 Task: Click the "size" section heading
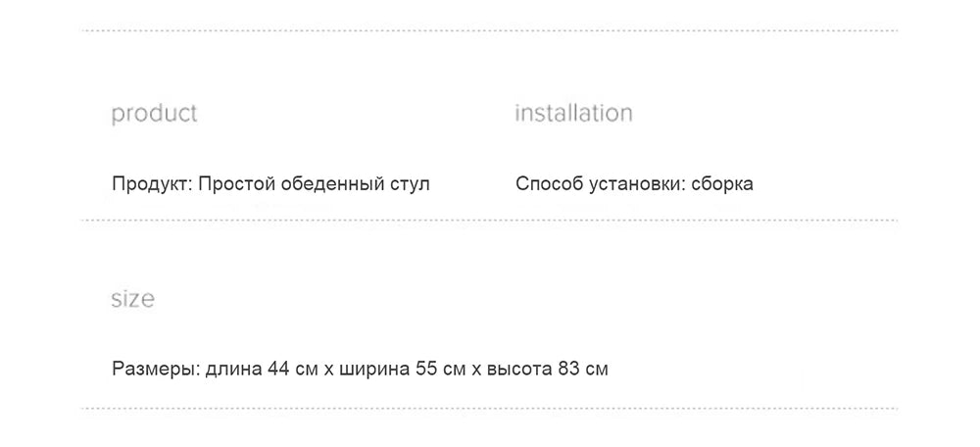click(x=132, y=299)
